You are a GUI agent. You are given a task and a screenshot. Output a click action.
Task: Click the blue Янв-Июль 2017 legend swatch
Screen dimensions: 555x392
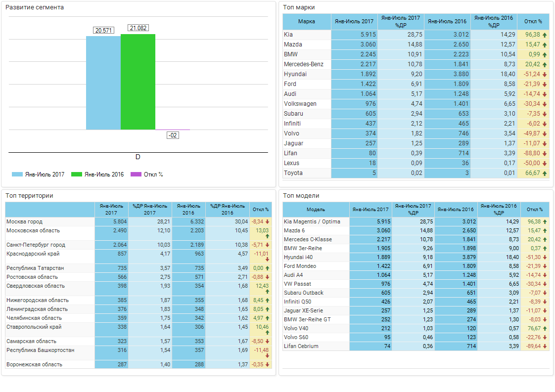coord(17,174)
